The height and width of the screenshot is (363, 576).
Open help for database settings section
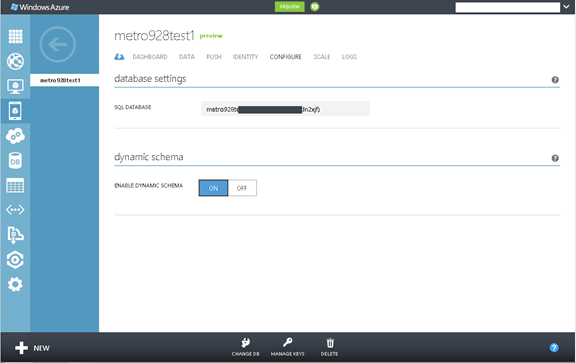pyautogui.click(x=555, y=80)
